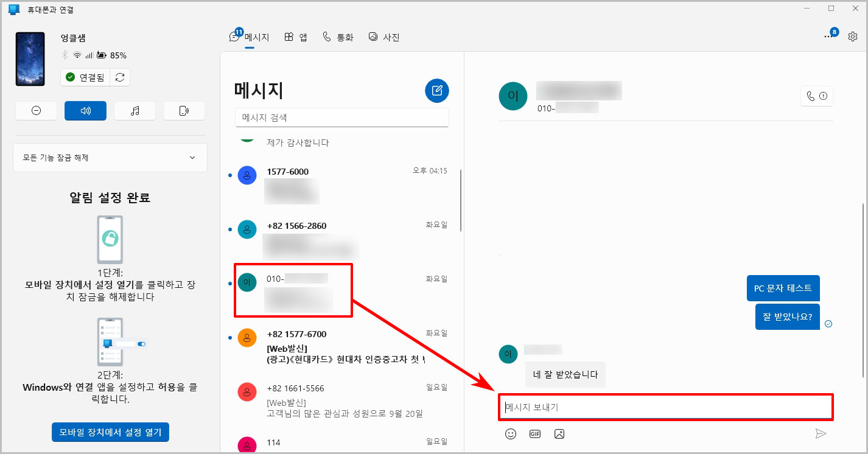The height and width of the screenshot is (454, 868).
Task: Toggle the phone speaker audio button
Action: coord(85,110)
